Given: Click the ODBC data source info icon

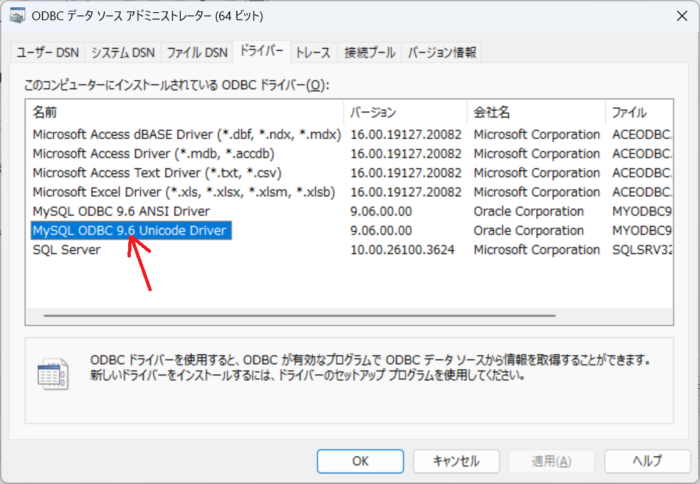Looking at the screenshot, I should pyautogui.click(x=51, y=375).
